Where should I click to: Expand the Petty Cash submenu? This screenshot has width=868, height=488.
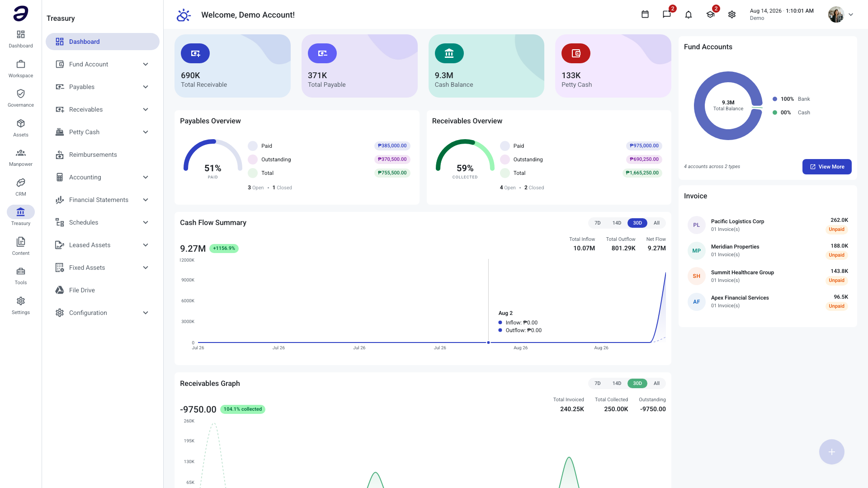coord(146,132)
